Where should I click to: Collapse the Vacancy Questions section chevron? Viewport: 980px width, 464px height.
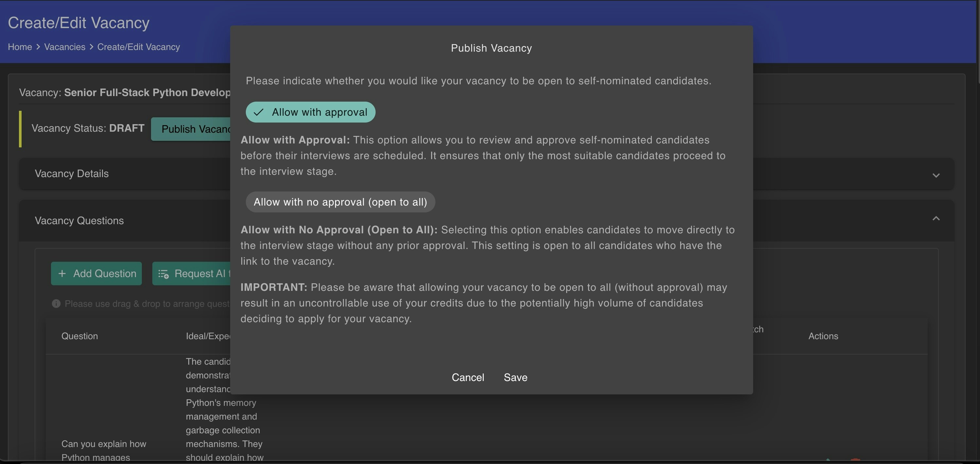click(936, 218)
